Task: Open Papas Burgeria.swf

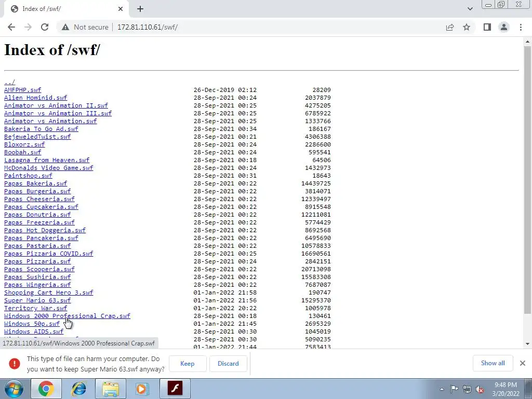Action: [x=37, y=191]
